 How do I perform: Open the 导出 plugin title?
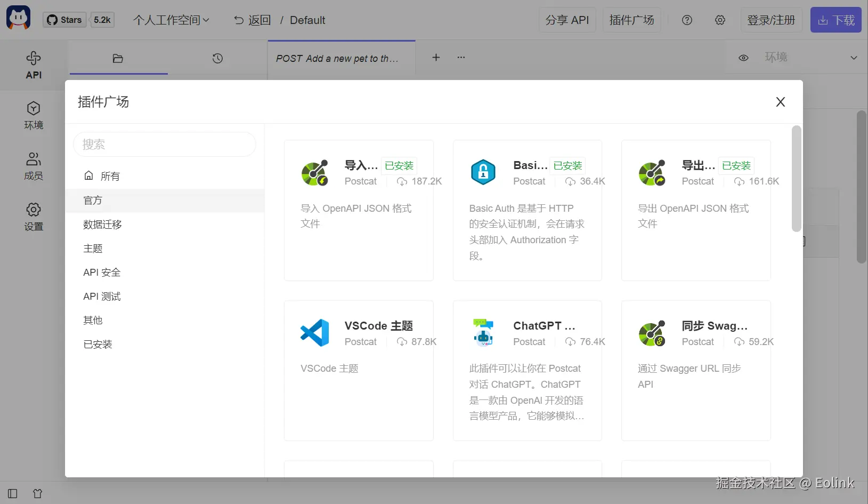pos(699,165)
